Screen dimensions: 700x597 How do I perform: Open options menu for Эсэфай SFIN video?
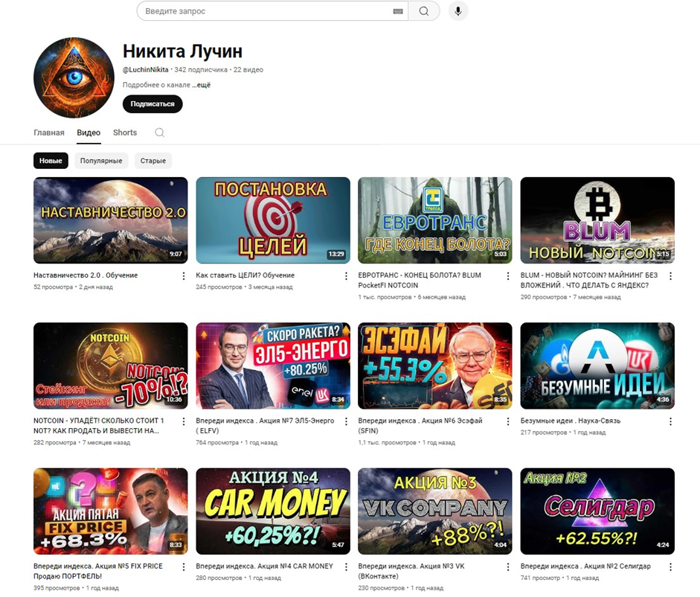point(507,421)
